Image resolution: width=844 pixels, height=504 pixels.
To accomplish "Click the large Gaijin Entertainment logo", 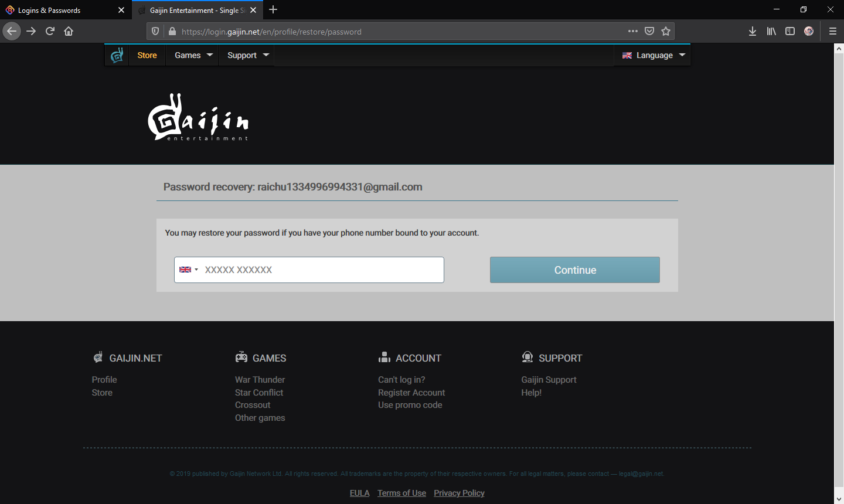I will (x=198, y=117).
